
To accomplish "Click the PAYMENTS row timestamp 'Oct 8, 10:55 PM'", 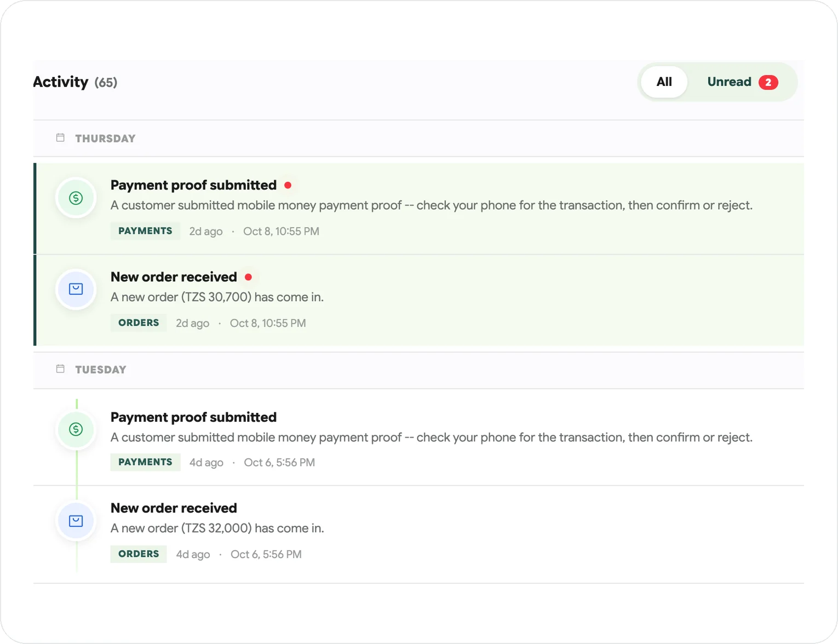I will (281, 232).
